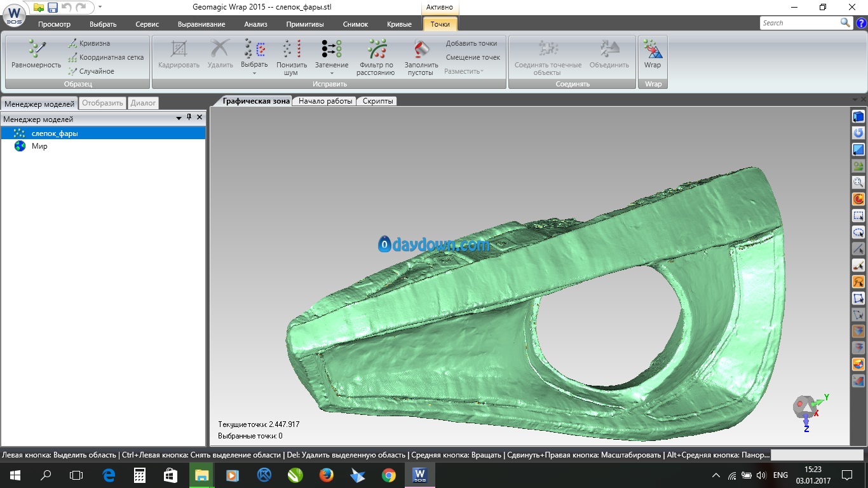The image size is (868, 488).
Task: Click Смещение точек button
Action: (x=473, y=57)
